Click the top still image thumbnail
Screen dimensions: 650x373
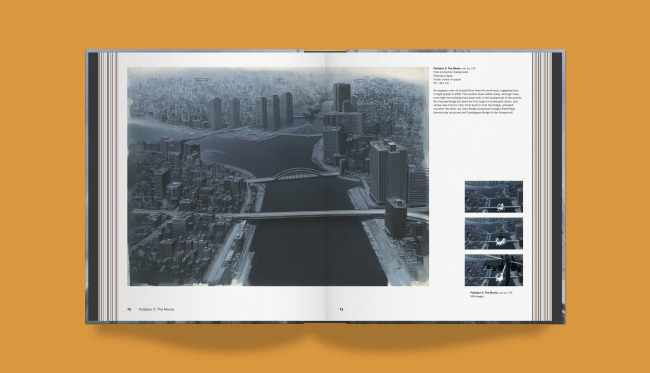[493, 196]
